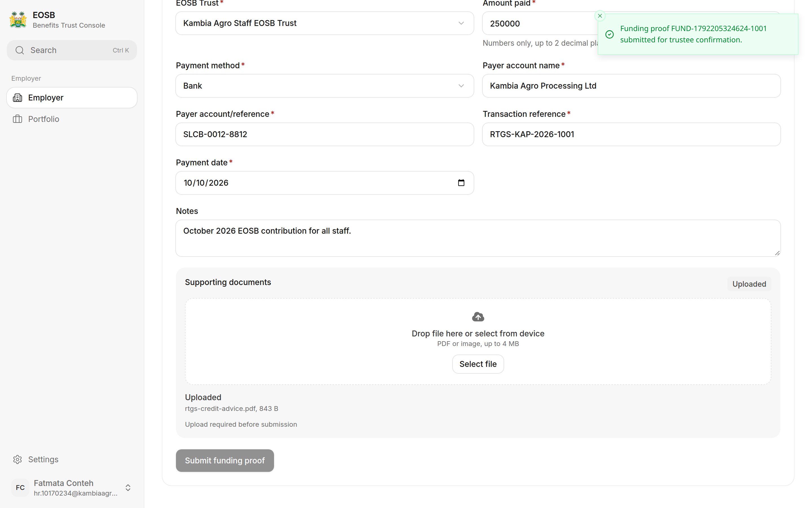This screenshot has height=508, width=812.
Task: Click the cloud upload icon
Action: point(478,316)
